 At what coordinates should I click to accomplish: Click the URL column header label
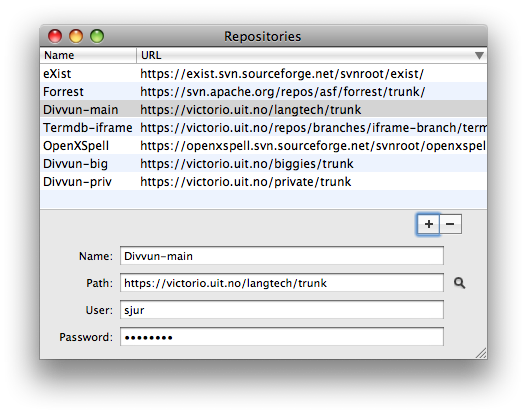click(151, 55)
